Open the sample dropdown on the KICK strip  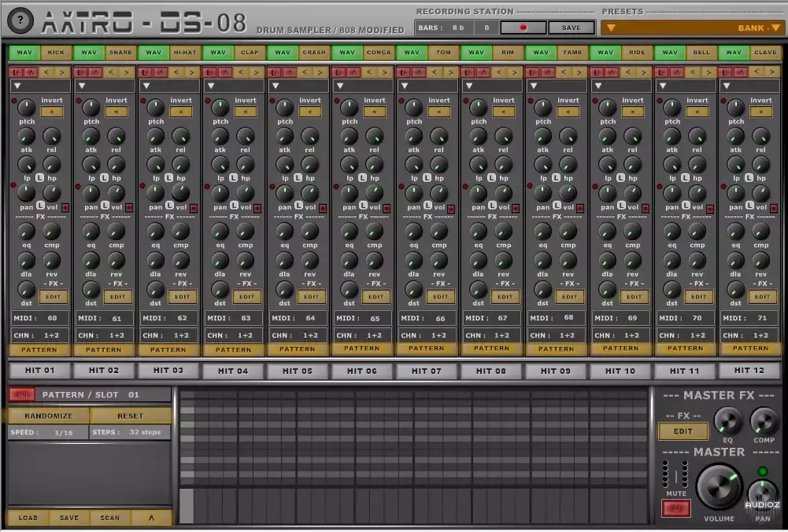coord(39,86)
